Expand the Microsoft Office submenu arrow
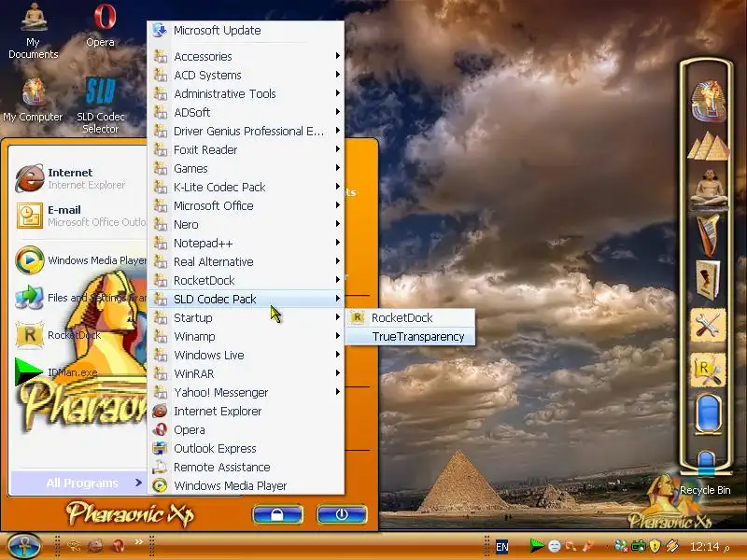Screen dimensions: 747x560 pyautogui.click(x=337, y=204)
